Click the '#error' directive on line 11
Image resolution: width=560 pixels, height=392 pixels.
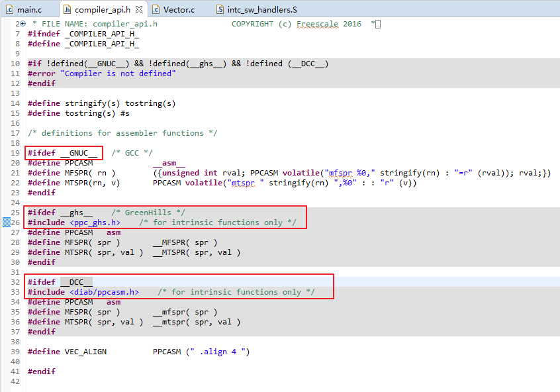[x=42, y=73]
